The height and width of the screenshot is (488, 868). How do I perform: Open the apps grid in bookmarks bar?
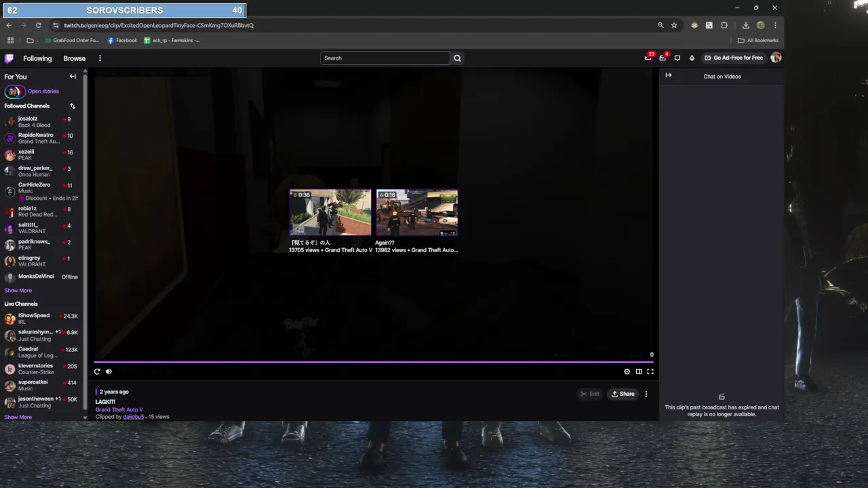point(10,40)
